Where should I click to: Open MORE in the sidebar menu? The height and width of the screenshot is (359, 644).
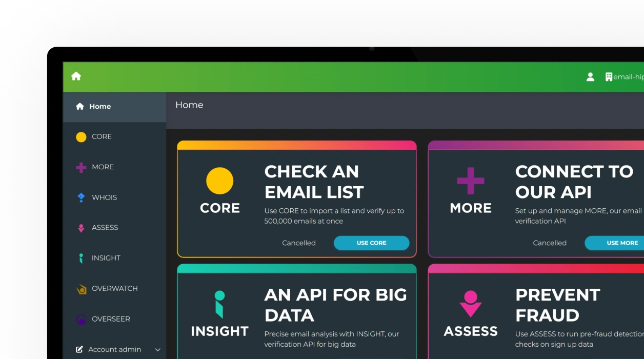point(115,167)
